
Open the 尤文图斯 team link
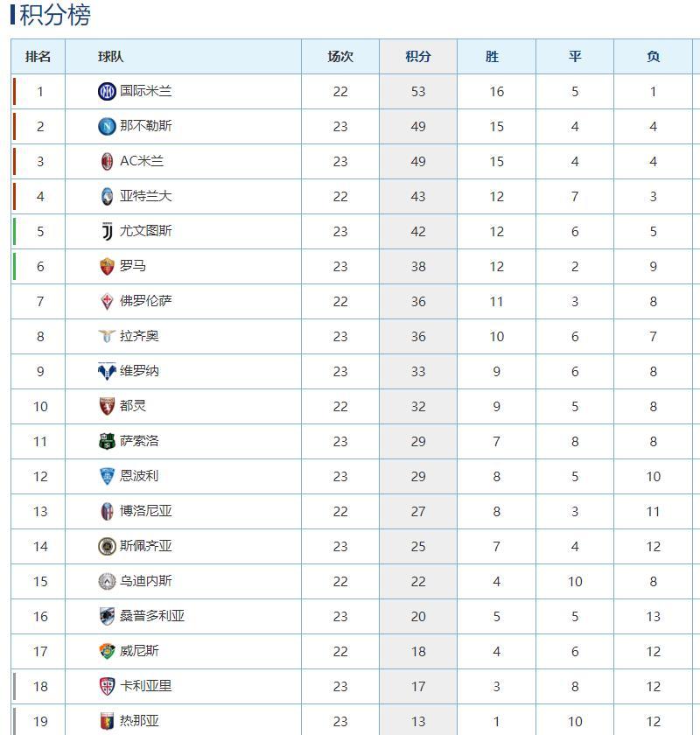point(146,231)
